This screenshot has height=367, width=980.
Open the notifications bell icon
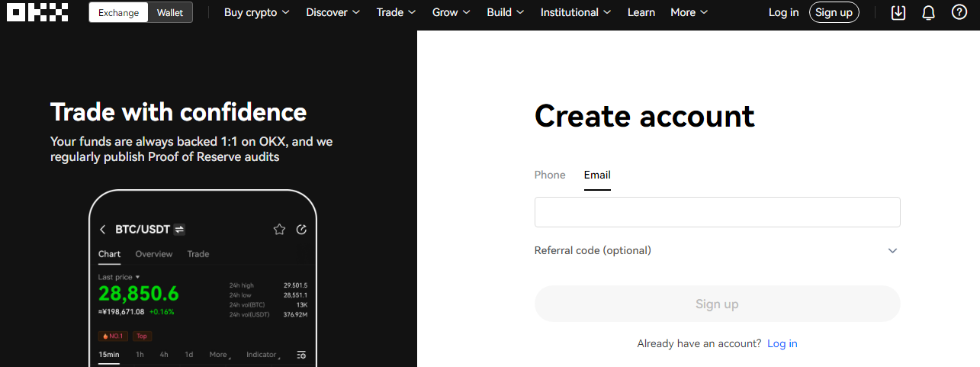[x=928, y=12]
